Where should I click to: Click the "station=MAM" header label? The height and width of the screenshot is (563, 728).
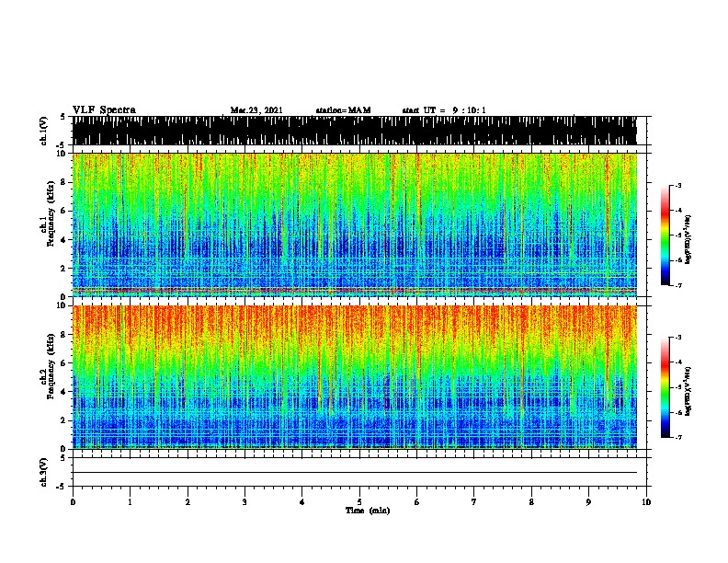point(343,110)
